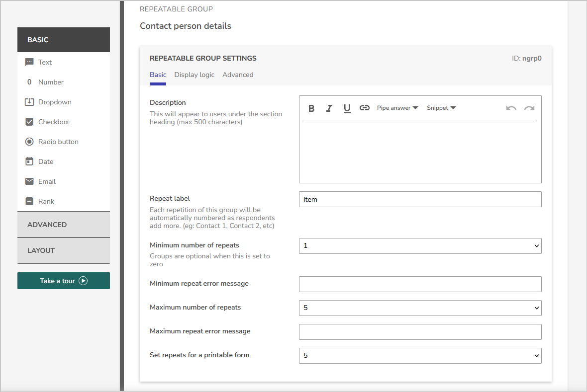Click the play icon on Take a tour

(83, 281)
